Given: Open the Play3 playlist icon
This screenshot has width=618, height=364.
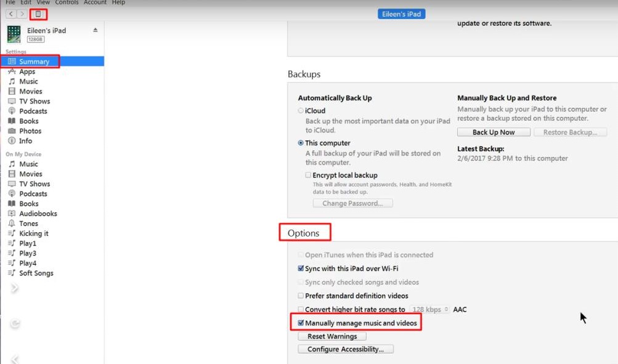Looking at the screenshot, I should [x=12, y=253].
